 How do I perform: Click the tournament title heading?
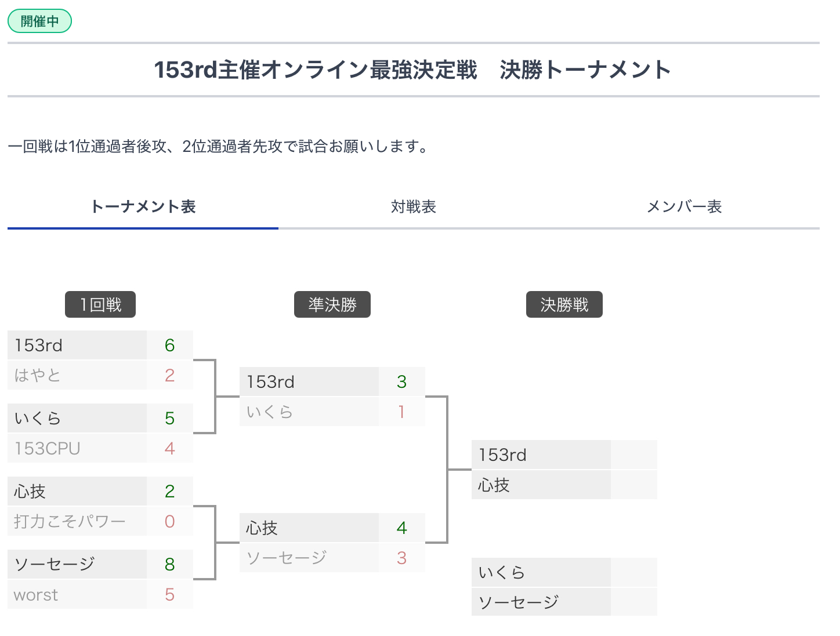click(x=413, y=70)
